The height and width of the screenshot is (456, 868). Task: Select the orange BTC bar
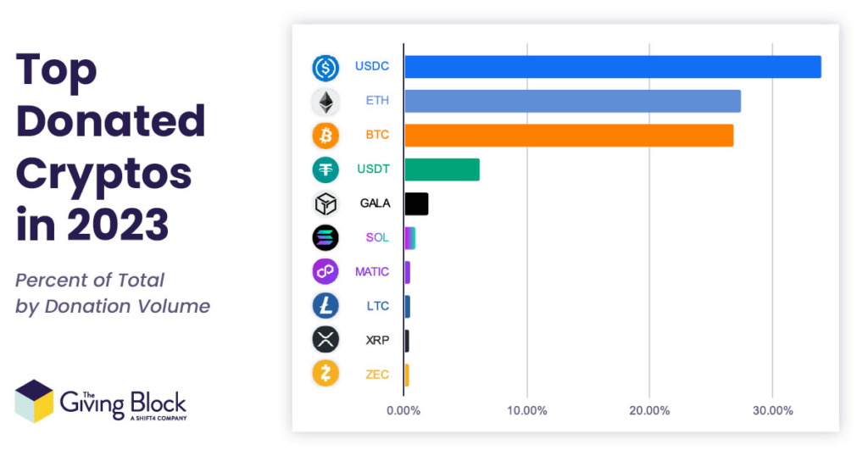pyautogui.click(x=569, y=136)
